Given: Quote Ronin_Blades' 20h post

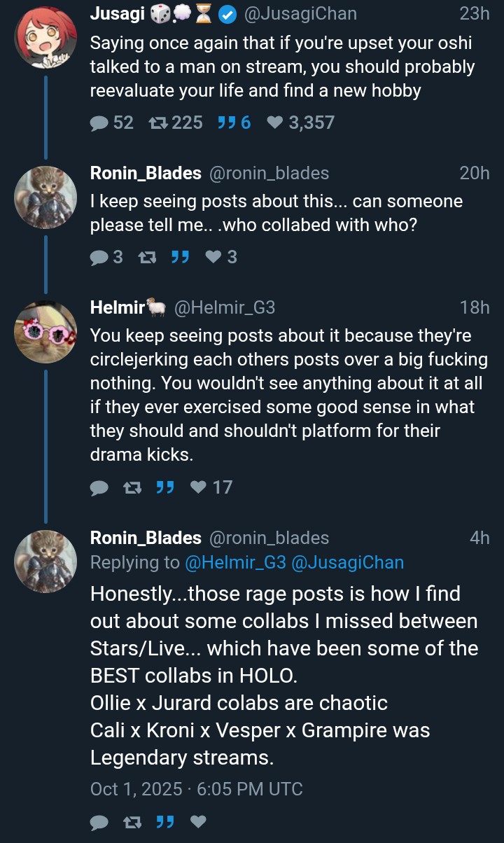Looking at the screenshot, I should [x=180, y=257].
